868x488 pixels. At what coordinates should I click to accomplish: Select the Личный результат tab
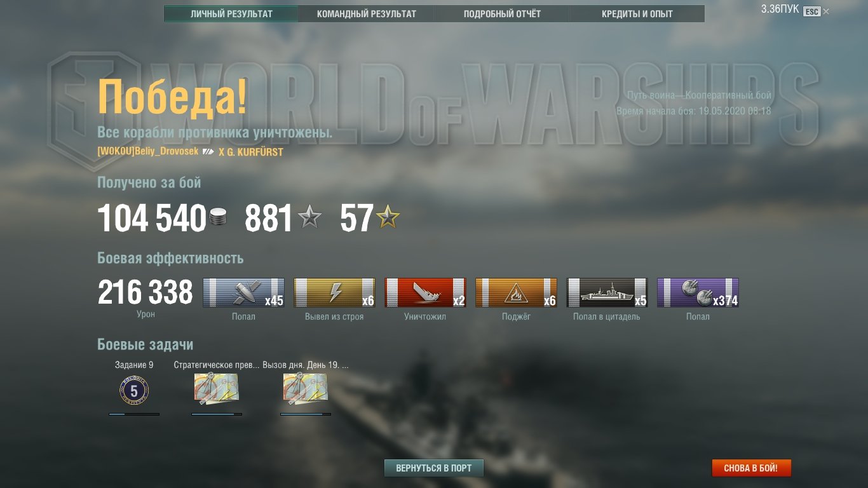(x=231, y=14)
